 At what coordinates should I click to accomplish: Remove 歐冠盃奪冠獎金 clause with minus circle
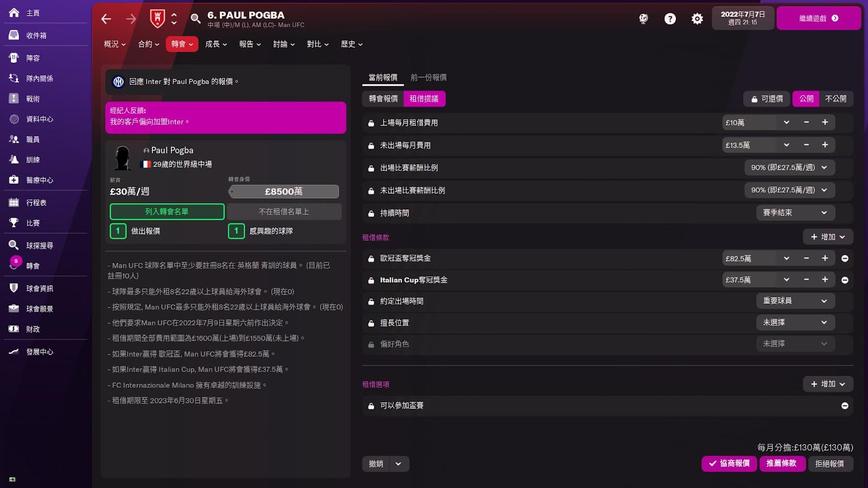click(x=845, y=259)
